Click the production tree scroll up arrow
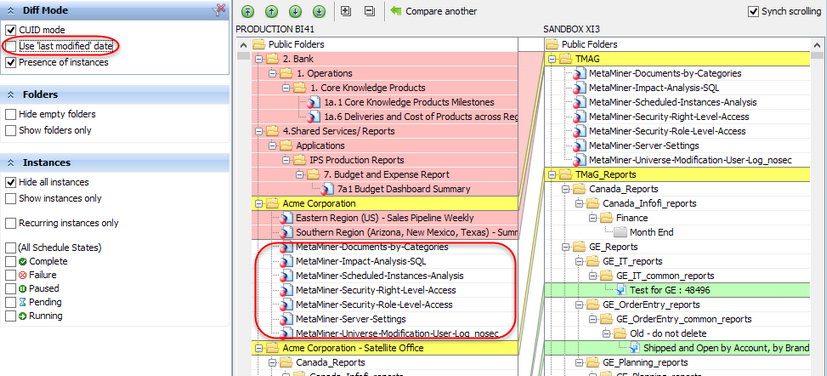 [243, 45]
